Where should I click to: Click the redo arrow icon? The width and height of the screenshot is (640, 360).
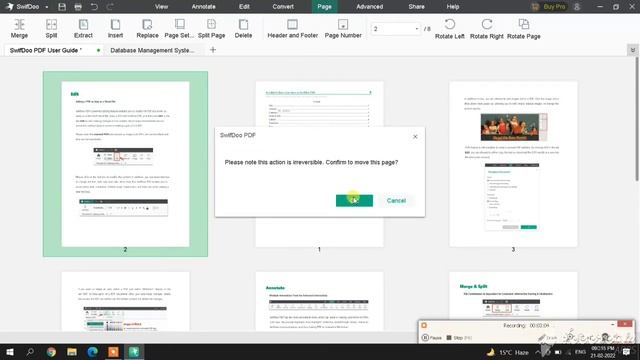coord(110,7)
